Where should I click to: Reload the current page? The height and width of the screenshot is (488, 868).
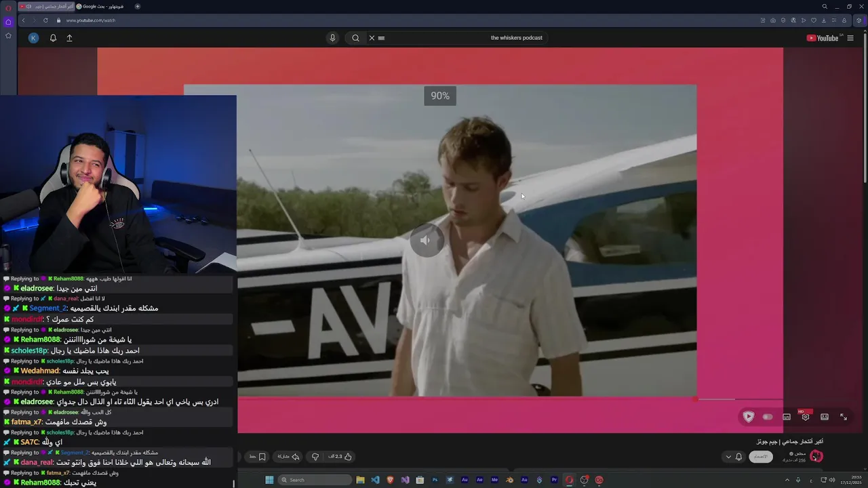click(45, 20)
